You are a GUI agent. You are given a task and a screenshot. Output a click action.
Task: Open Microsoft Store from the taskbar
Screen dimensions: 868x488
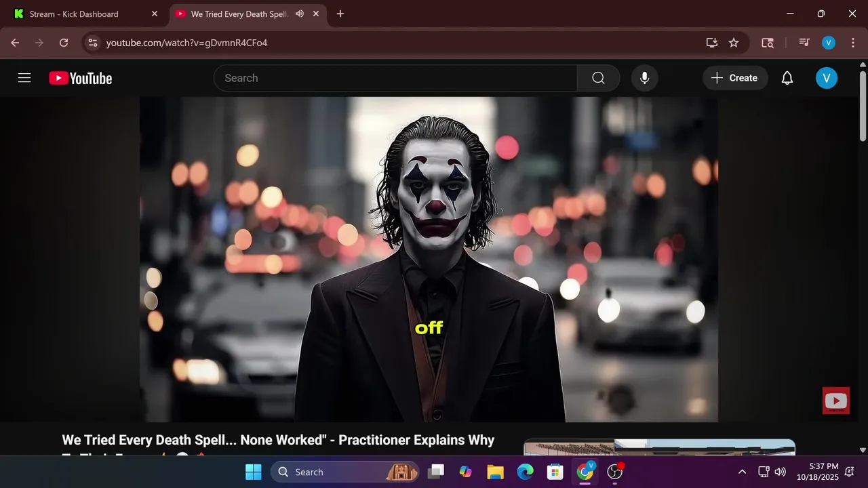(x=555, y=472)
